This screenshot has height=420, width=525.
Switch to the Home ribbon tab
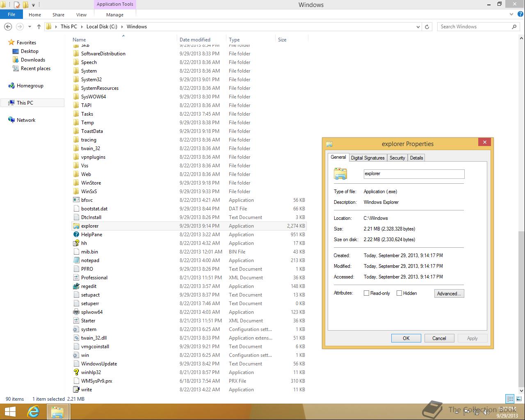click(x=35, y=14)
